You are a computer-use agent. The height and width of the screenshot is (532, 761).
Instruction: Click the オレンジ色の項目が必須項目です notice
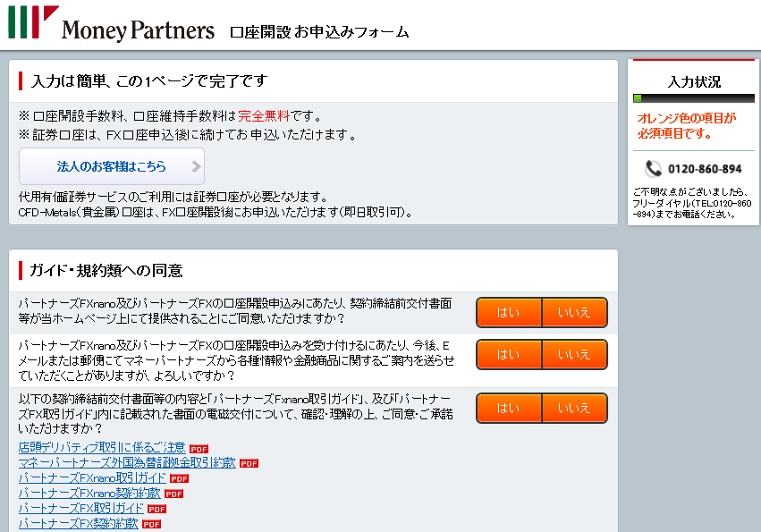click(686, 125)
